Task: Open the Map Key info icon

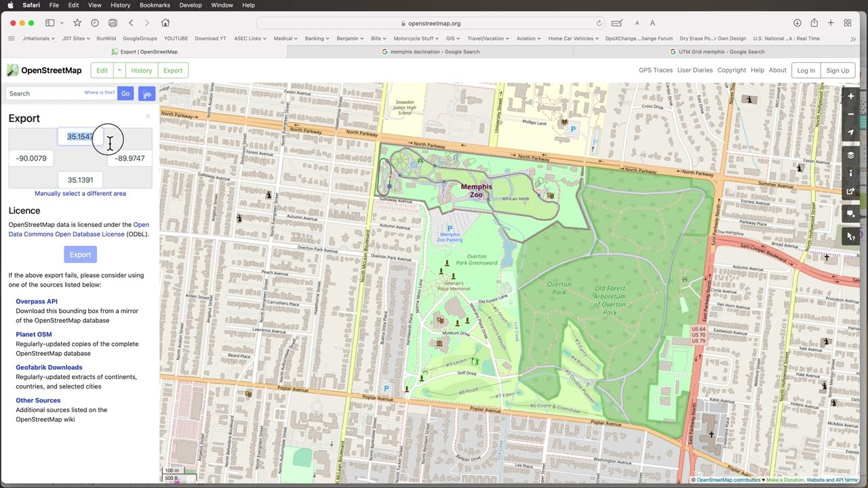Action: [x=850, y=173]
